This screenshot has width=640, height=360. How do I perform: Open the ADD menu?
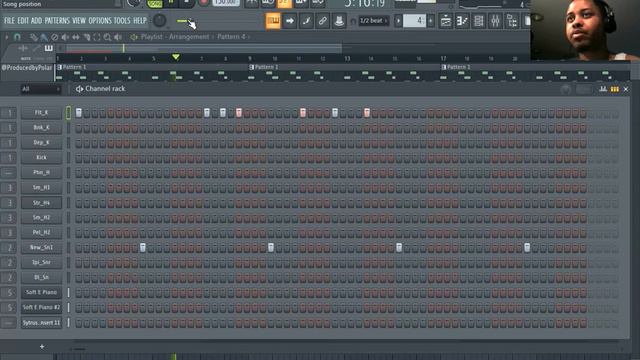(36, 20)
